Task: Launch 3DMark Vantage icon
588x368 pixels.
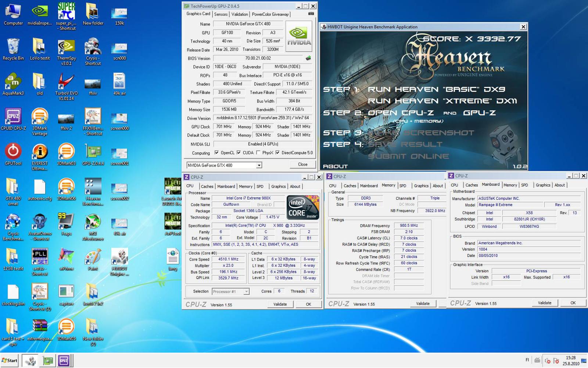Action: pos(40,121)
